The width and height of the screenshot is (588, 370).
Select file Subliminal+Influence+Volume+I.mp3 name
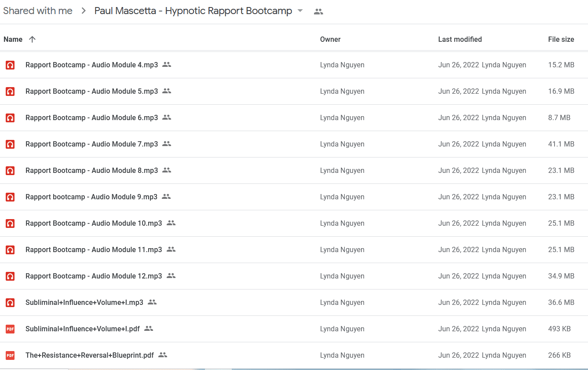[x=84, y=302]
